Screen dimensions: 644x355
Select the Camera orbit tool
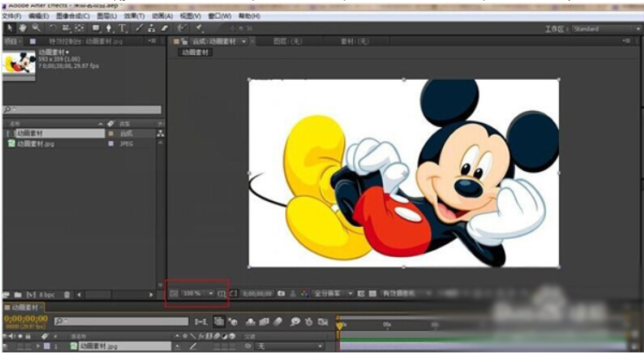(x=66, y=28)
